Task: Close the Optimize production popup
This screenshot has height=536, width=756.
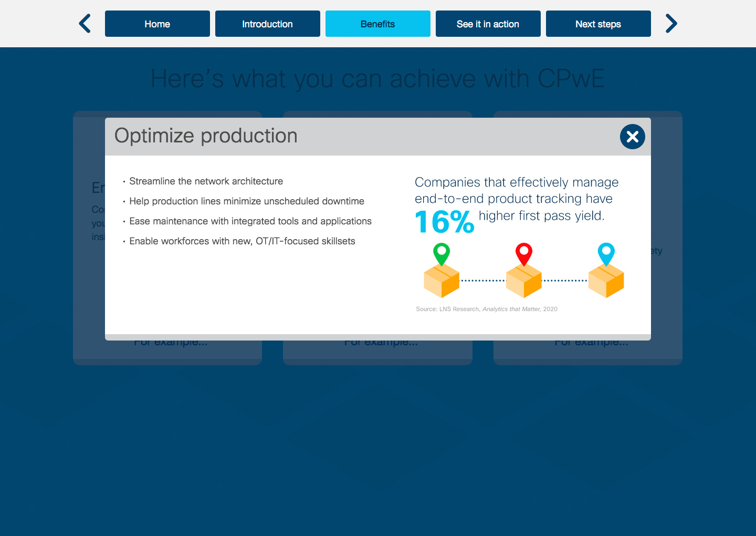Action: [x=632, y=137]
